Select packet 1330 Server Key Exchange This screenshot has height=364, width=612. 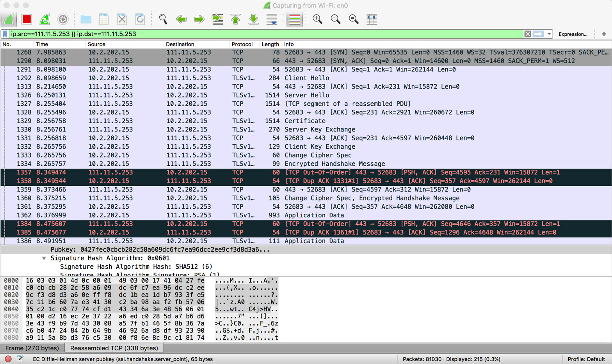(306, 130)
